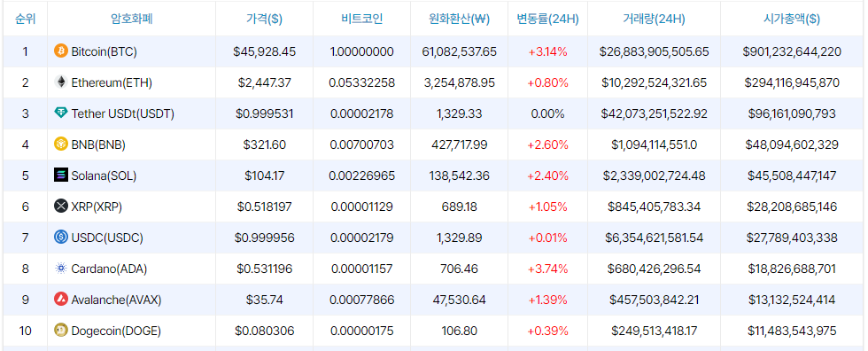Click the Bitcoin orange logo icon

coord(61,51)
